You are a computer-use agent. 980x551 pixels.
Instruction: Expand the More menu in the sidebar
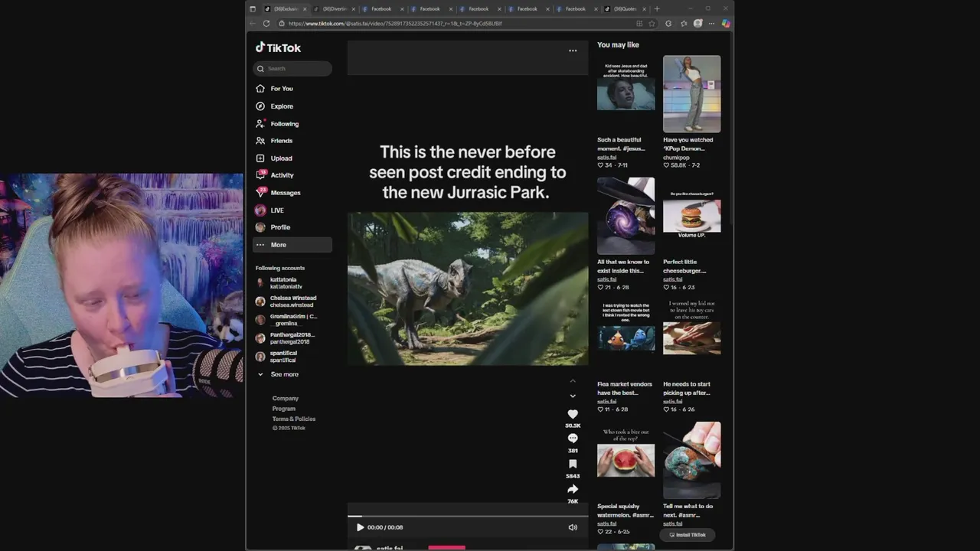292,245
